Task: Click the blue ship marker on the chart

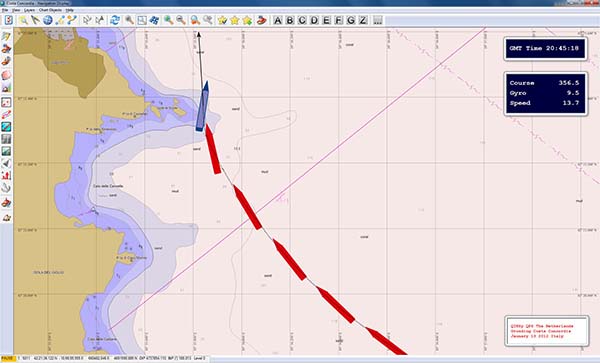Action: coord(202,107)
